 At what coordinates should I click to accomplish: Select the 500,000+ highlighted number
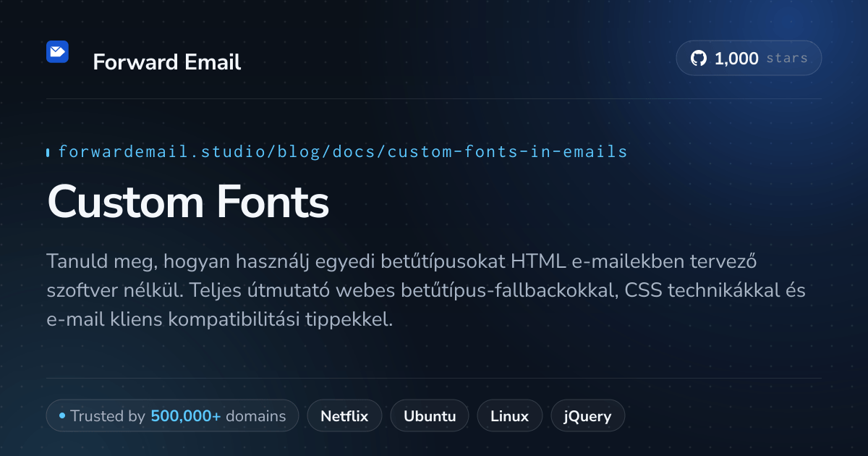(186, 416)
